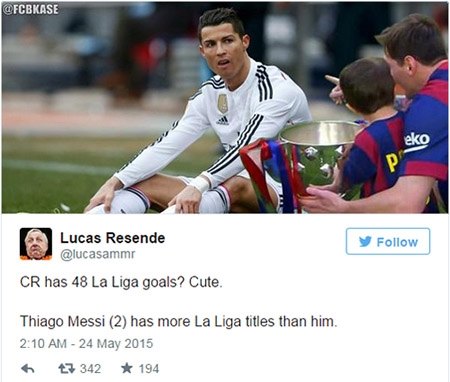
Task: Open the Lucas Resende profile avatar
Action: (36, 244)
